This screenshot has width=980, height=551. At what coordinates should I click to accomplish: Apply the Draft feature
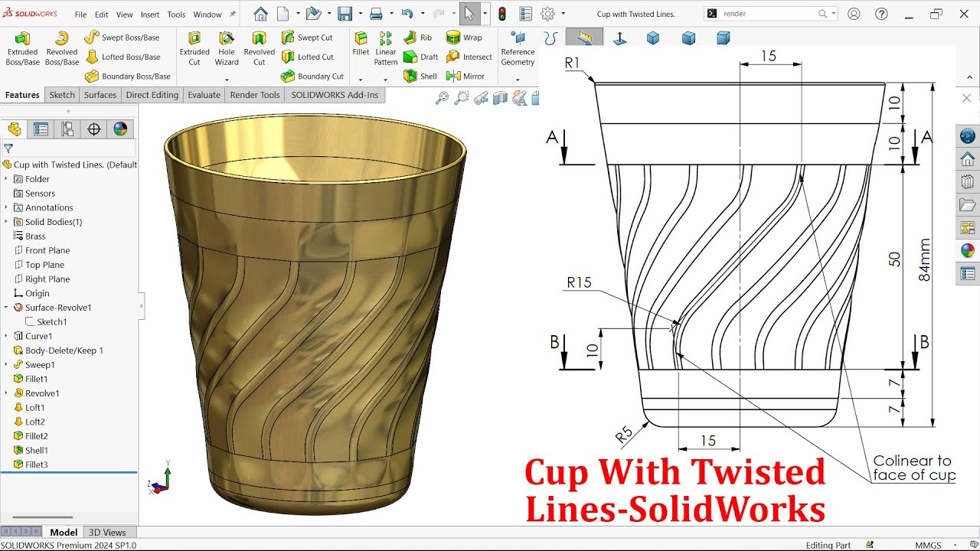(x=420, y=57)
